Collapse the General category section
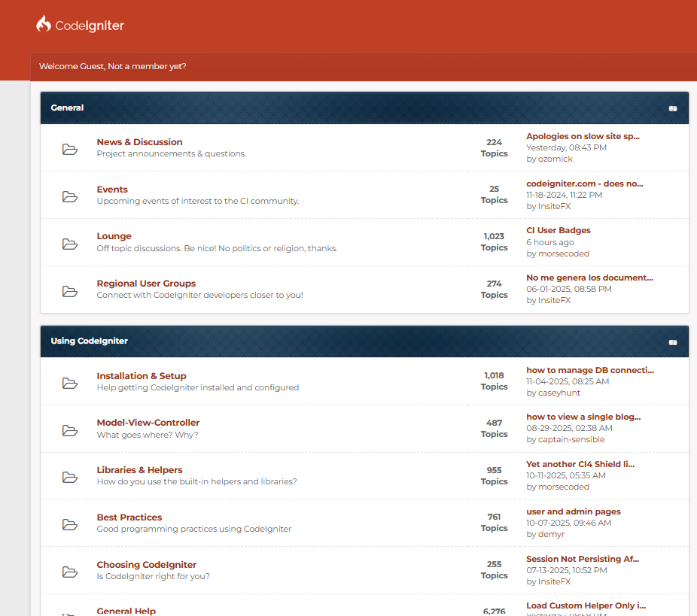Screen dimensions: 697x616 coord(673,108)
